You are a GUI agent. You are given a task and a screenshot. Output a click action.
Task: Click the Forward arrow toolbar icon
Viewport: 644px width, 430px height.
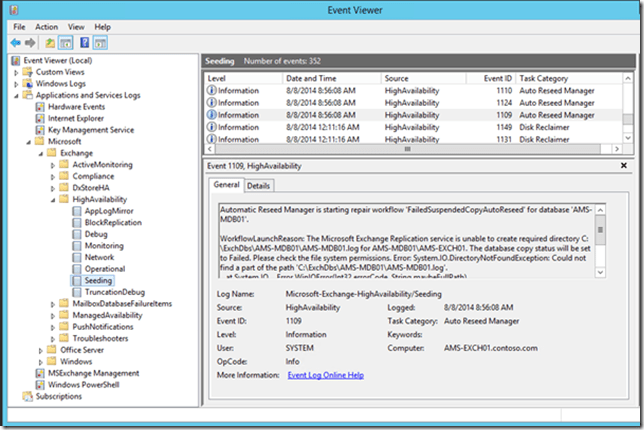pos(30,43)
